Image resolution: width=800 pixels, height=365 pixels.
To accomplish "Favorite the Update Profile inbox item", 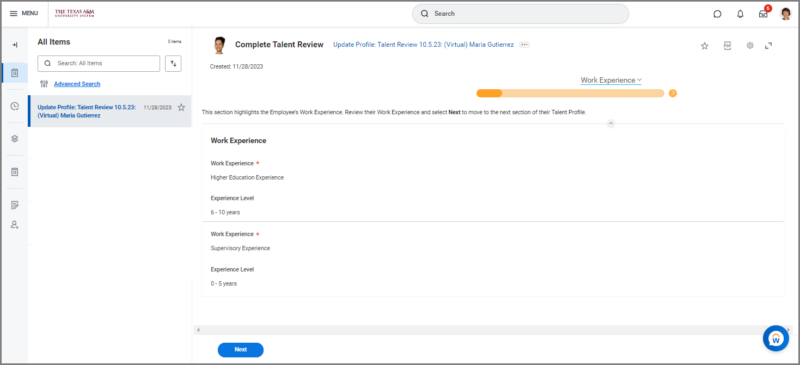I will (181, 108).
